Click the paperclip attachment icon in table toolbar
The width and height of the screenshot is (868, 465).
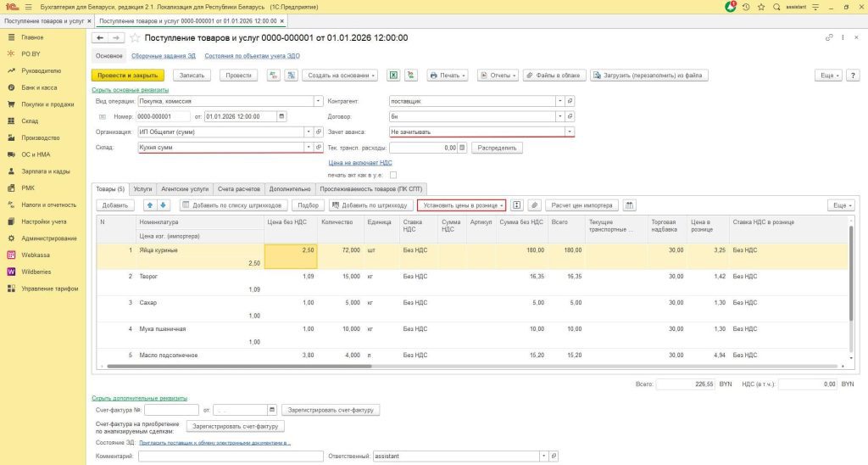(x=534, y=205)
